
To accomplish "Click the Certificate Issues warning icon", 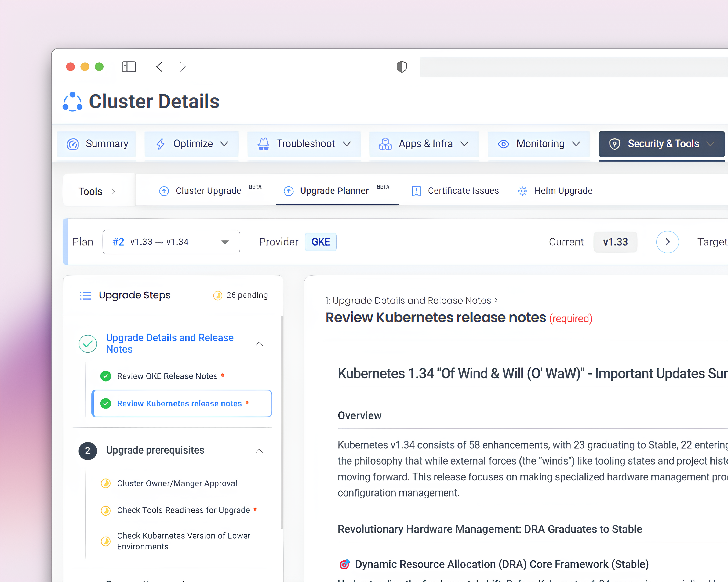I will [416, 191].
